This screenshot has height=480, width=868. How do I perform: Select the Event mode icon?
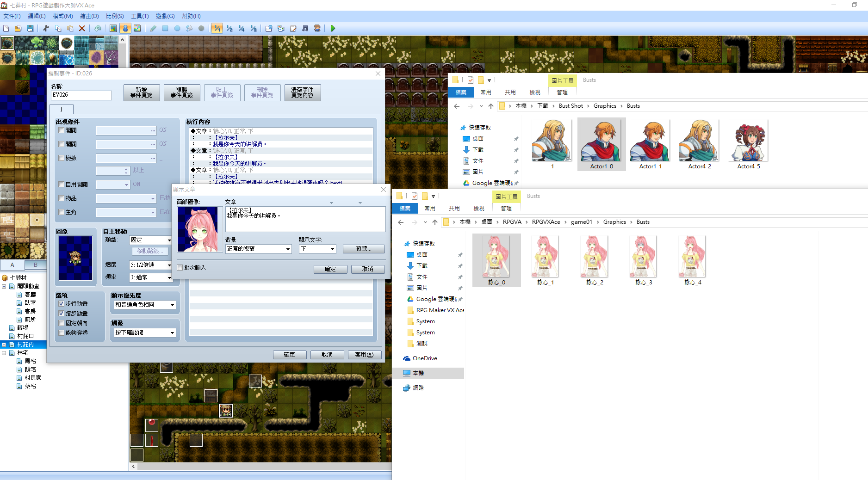(125, 28)
